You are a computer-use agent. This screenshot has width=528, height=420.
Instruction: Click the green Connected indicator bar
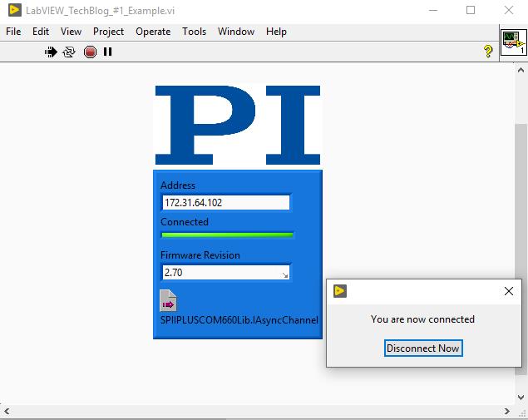coord(227,235)
